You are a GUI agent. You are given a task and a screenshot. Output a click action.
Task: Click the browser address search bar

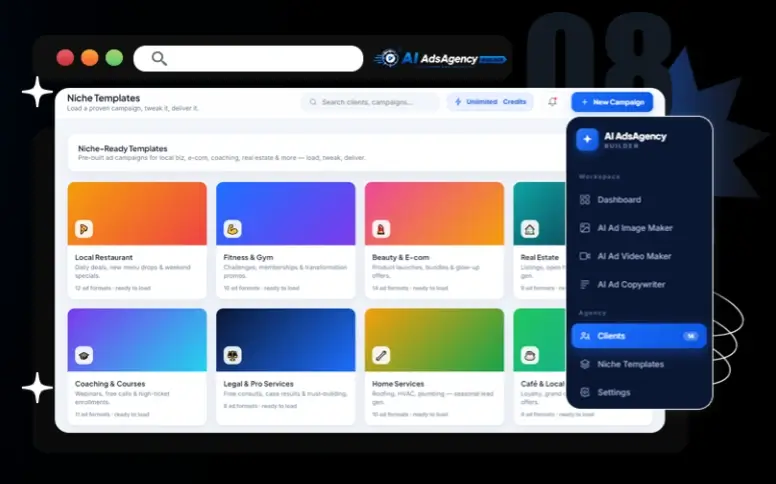click(248, 58)
